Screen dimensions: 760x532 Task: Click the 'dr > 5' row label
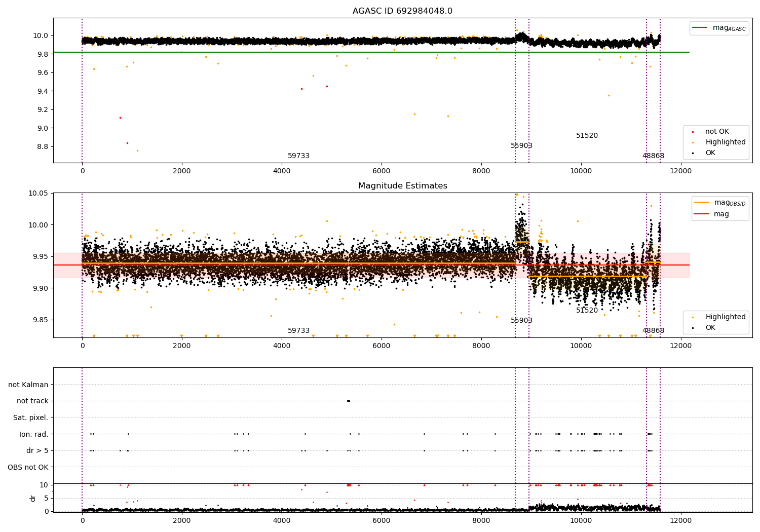(x=37, y=451)
